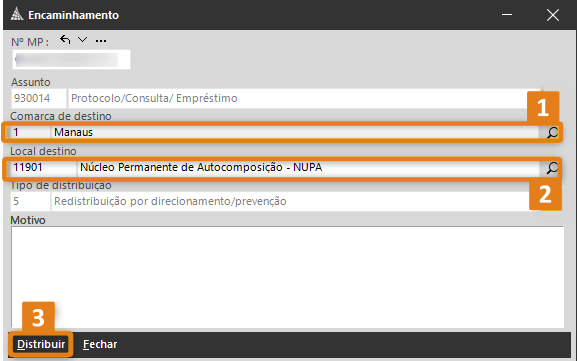Click the Nº MP number field
Viewport: 577px width, 361px height.
[71, 60]
